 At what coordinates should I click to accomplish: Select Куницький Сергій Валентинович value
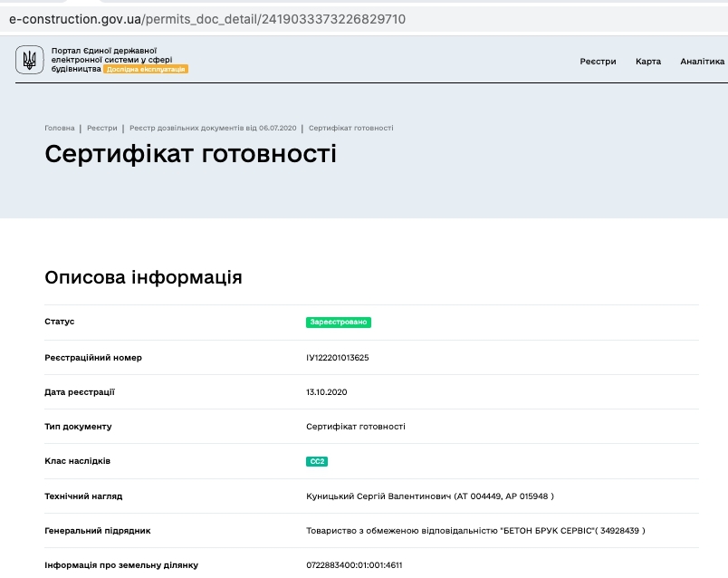430,496
